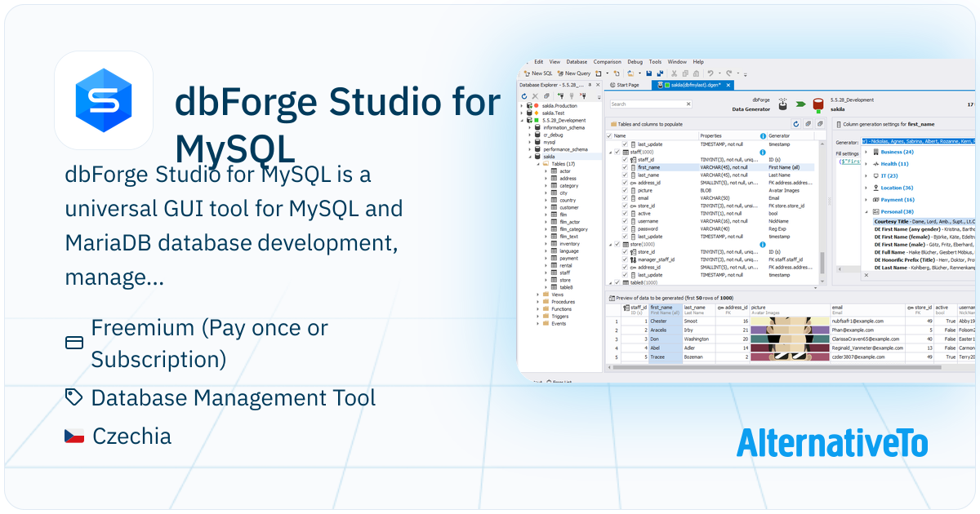Click the Save All icon in toolbar

660,73
